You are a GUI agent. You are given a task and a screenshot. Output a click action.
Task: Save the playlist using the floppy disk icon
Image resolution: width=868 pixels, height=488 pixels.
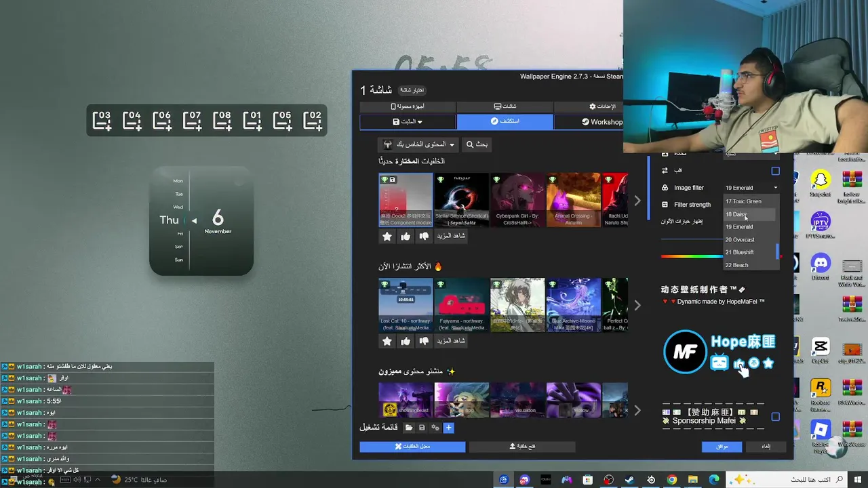click(422, 428)
